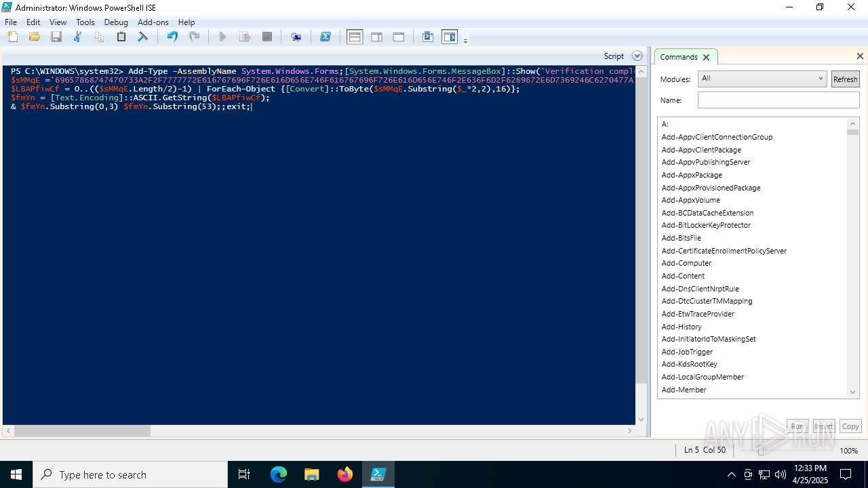Run script green play icon

[x=222, y=37]
